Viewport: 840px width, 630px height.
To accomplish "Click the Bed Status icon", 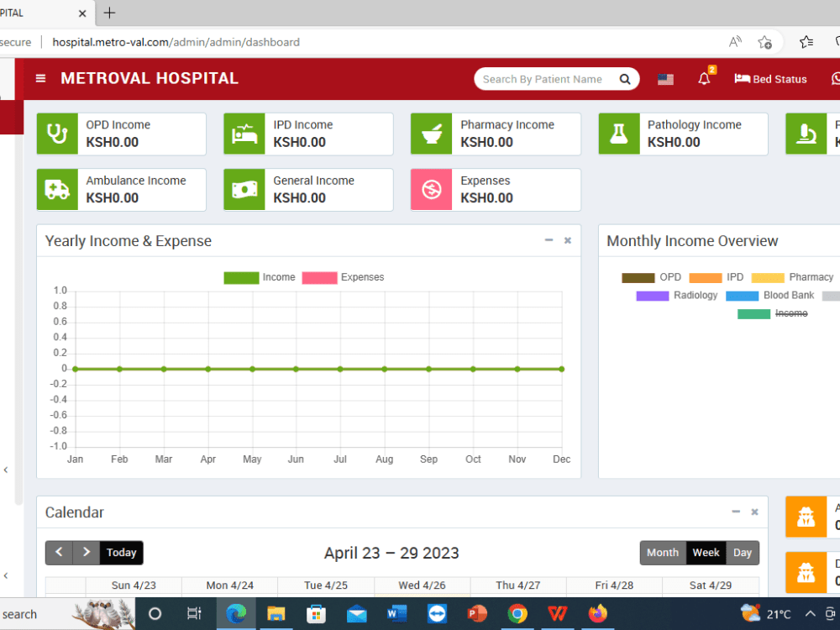I will (x=743, y=78).
